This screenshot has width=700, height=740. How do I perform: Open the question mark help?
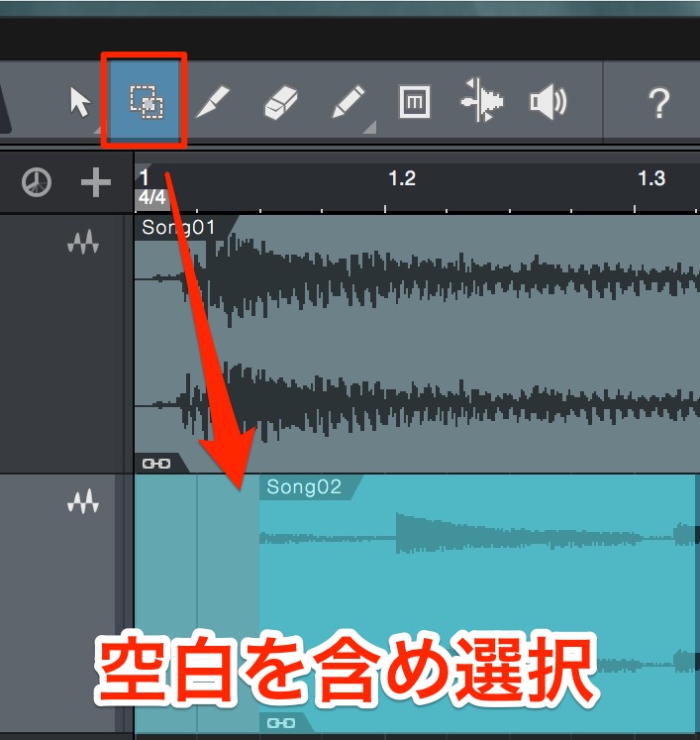659,102
